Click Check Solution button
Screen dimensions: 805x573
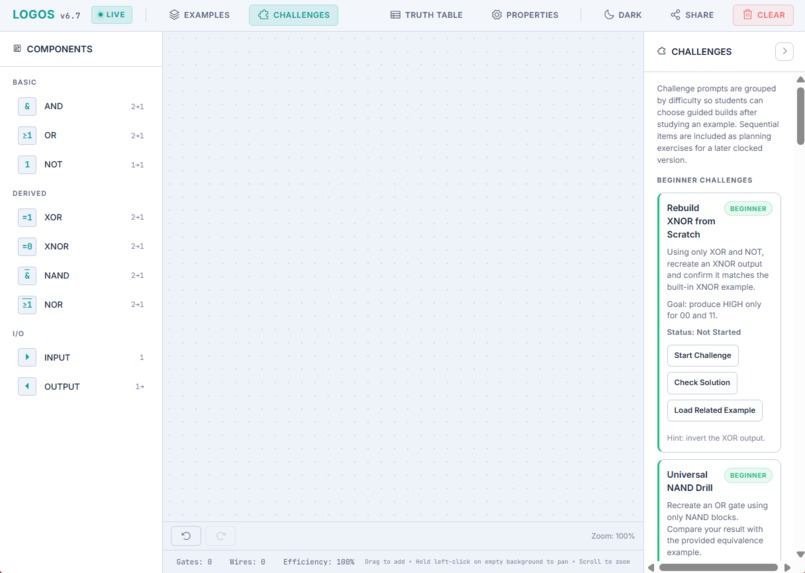click(702, 383)
